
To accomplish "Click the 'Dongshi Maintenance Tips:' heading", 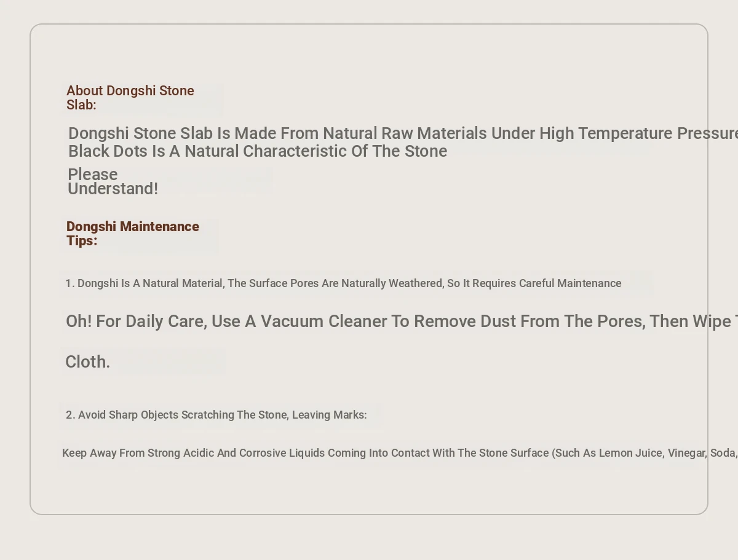I will click(133, 234).
